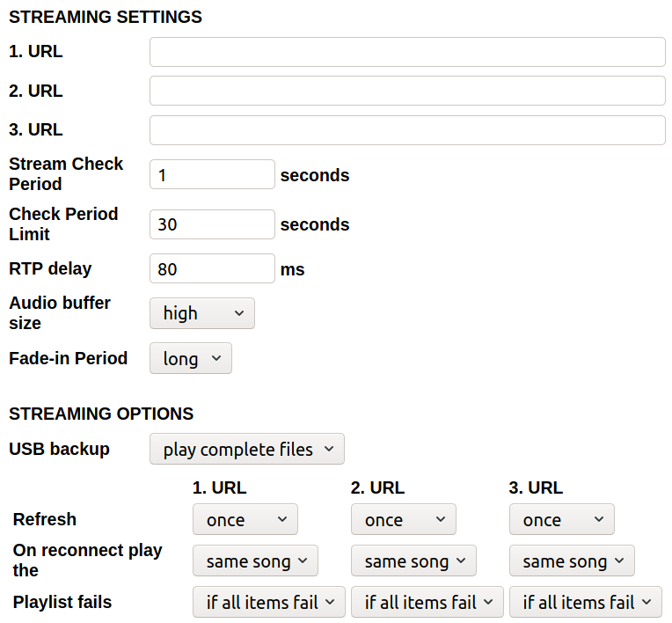Open Refresh dropdown for 3. URL
Viewport: 672px width, 623px height.
pyautogui.click(x=562, y=520)
